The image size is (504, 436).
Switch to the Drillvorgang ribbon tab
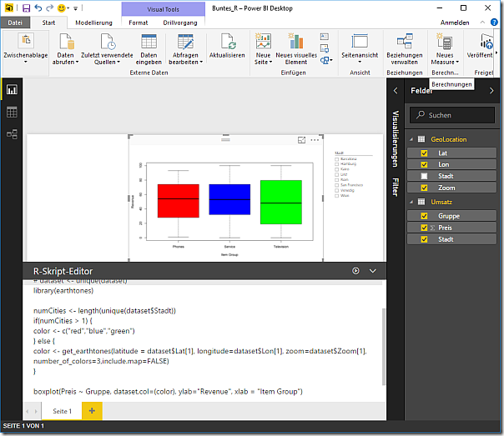180,23
